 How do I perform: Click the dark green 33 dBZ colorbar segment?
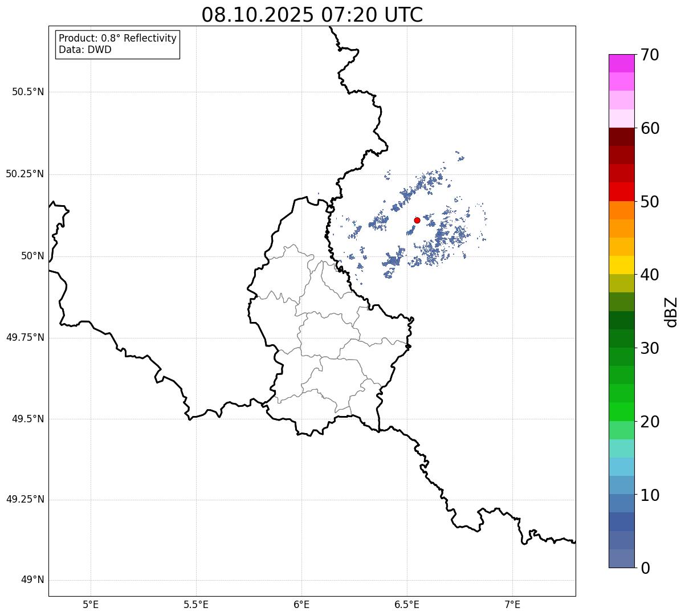pos(621,320)
